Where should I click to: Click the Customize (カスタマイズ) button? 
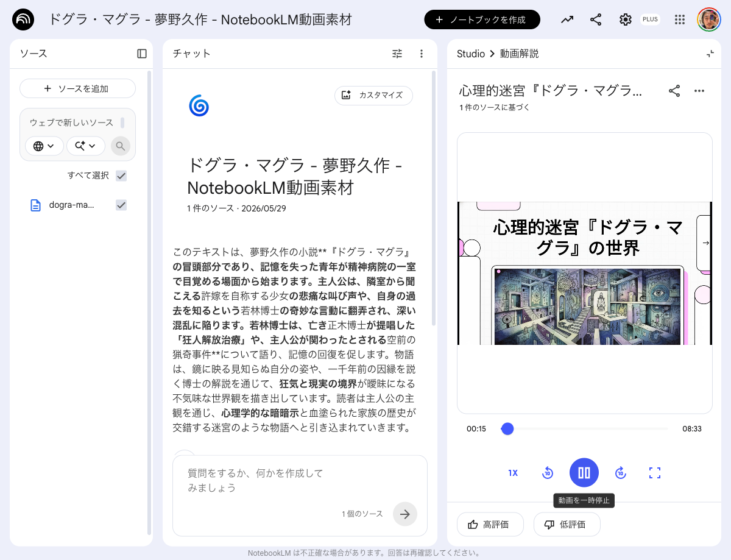(373, 95)
